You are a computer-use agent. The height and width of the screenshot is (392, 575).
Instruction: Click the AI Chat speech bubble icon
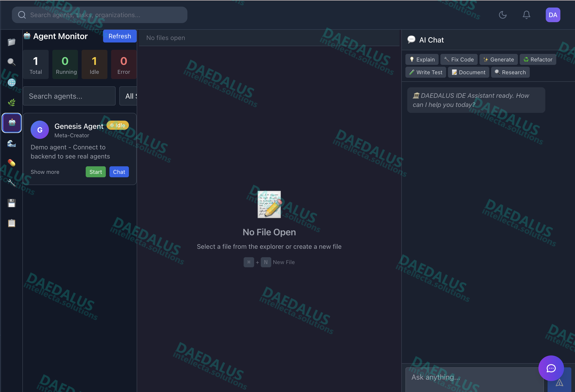pos(411,40)
